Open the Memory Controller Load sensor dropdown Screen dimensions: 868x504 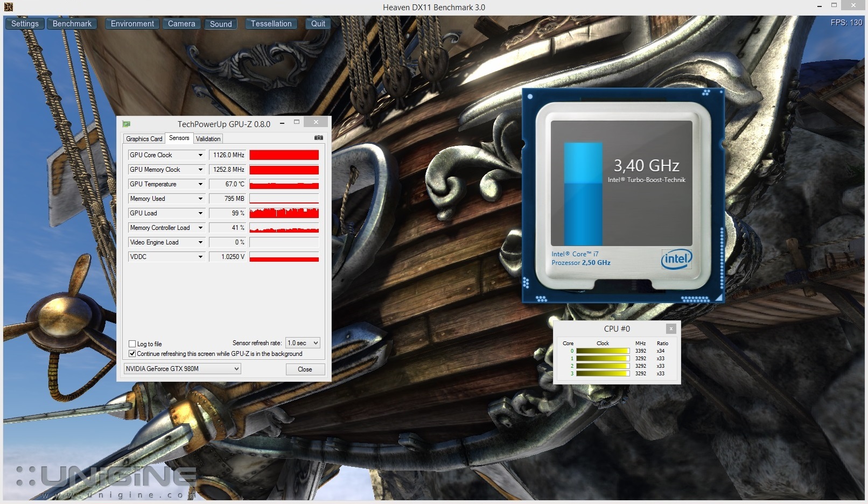click(x=200, y=228)
